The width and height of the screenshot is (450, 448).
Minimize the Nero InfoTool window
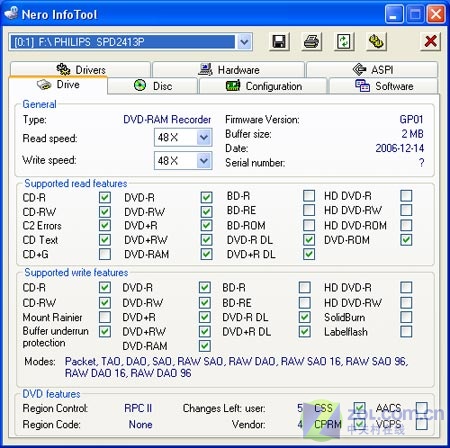pyautogui.click(x=394, y=14)
